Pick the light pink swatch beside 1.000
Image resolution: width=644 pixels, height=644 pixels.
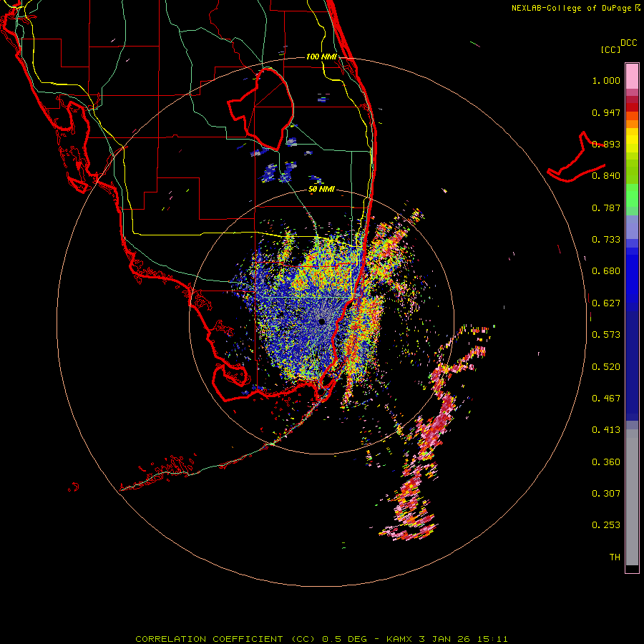point(632,77)
